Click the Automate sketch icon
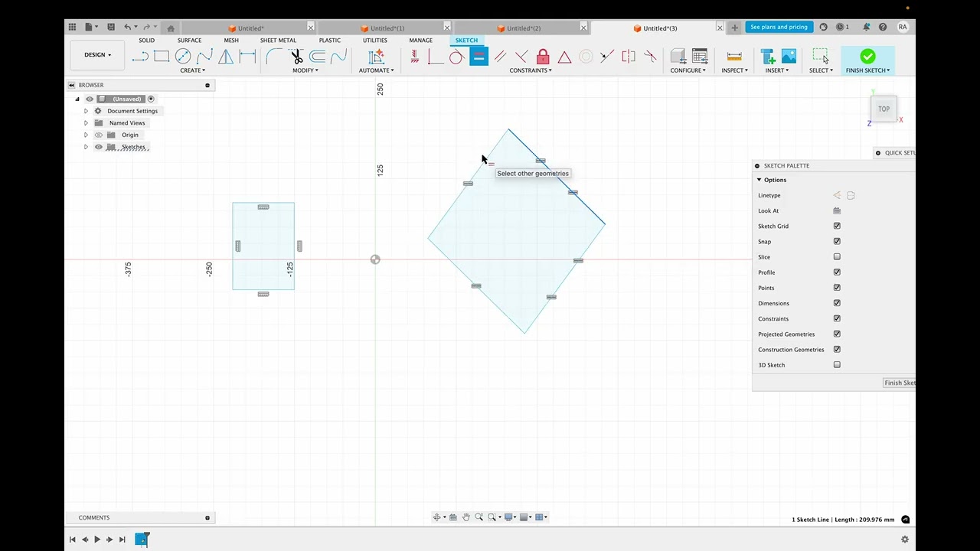Image resolution: width=980 pixels, height=551 pixels. click(x=376, y=57)
